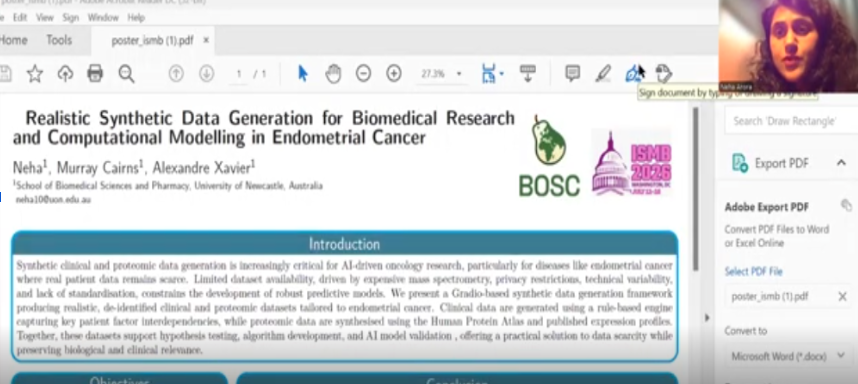
Task: Click the Export PDF panel icon
Action: [740, 163]
